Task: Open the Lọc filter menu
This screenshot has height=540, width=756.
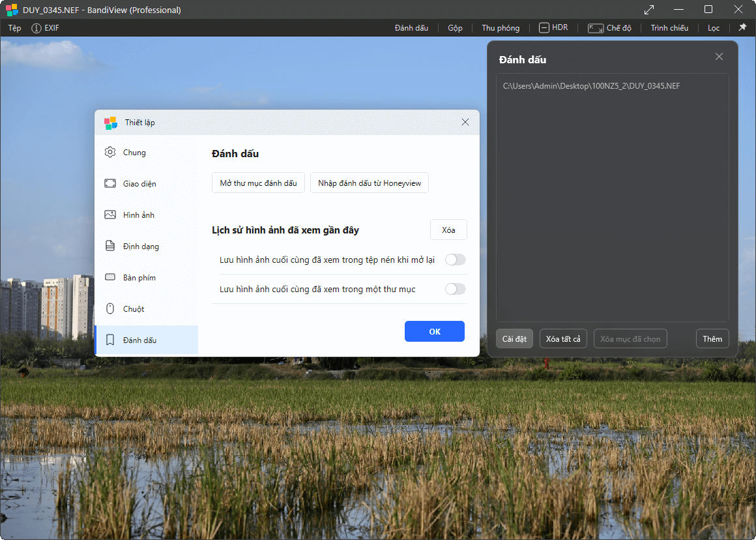Action: (714, 28)
